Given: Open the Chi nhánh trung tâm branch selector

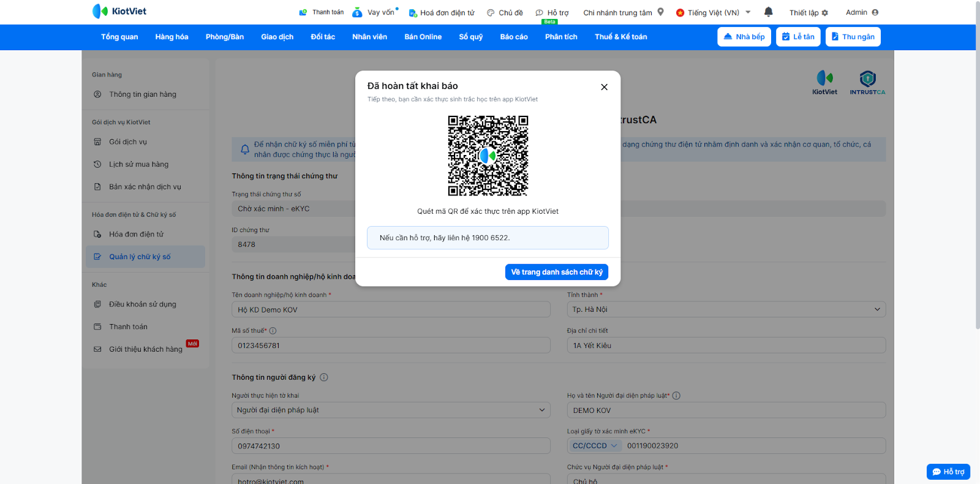Looking at the screenshot, I should [x=624, y=12].
